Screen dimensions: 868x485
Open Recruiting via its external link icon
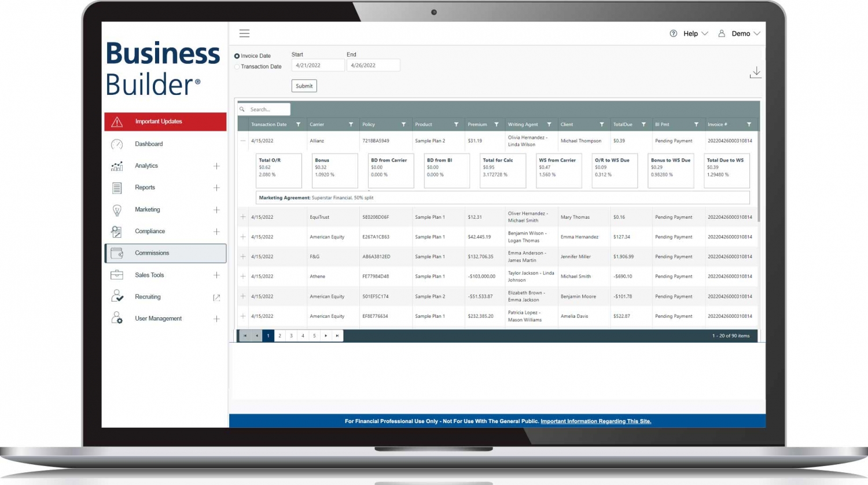(x=216, y=297)
